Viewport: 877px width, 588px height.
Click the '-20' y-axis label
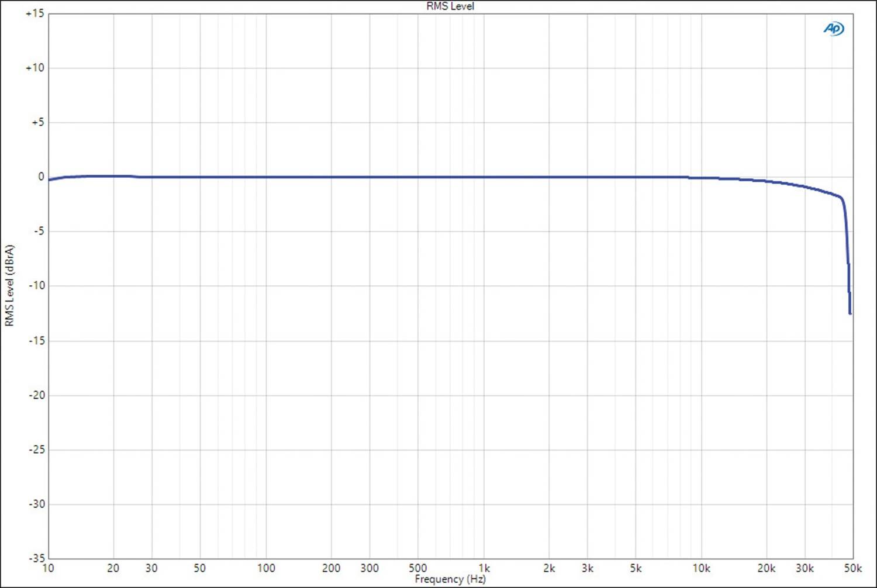(37, 395)
